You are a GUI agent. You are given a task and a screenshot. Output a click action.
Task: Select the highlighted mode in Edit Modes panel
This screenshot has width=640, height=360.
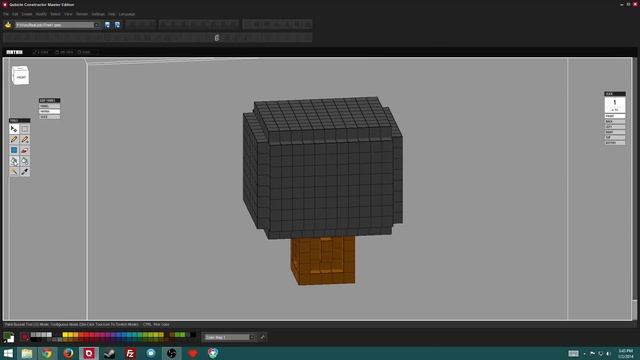49,111
